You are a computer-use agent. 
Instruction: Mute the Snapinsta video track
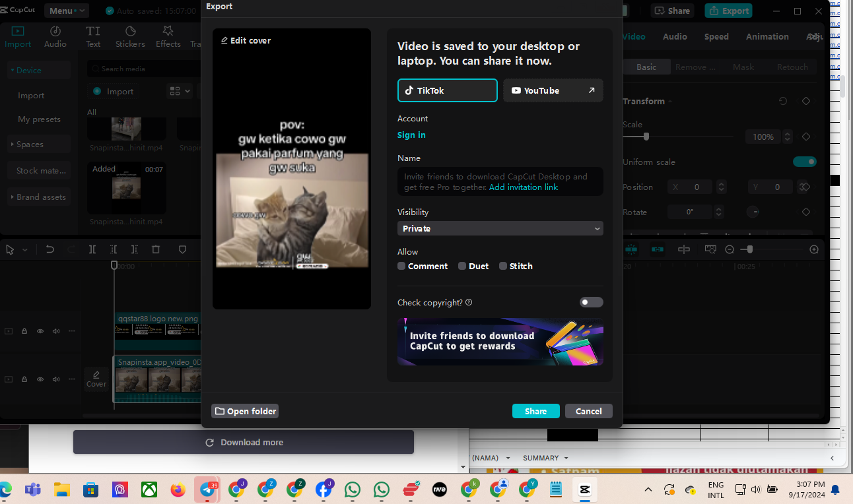pyautogui.click(x=56, y=379)
